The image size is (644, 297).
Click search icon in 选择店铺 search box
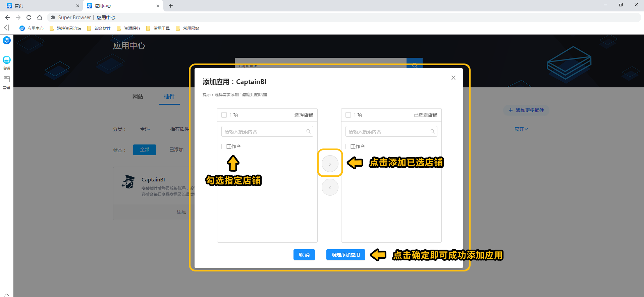point(309,131)
